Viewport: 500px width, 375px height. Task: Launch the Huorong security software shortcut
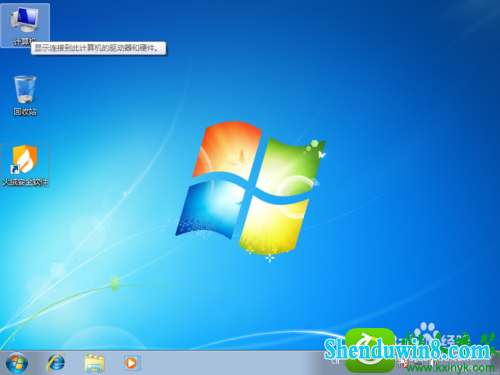pyautogui.click(x=25, y=166)
